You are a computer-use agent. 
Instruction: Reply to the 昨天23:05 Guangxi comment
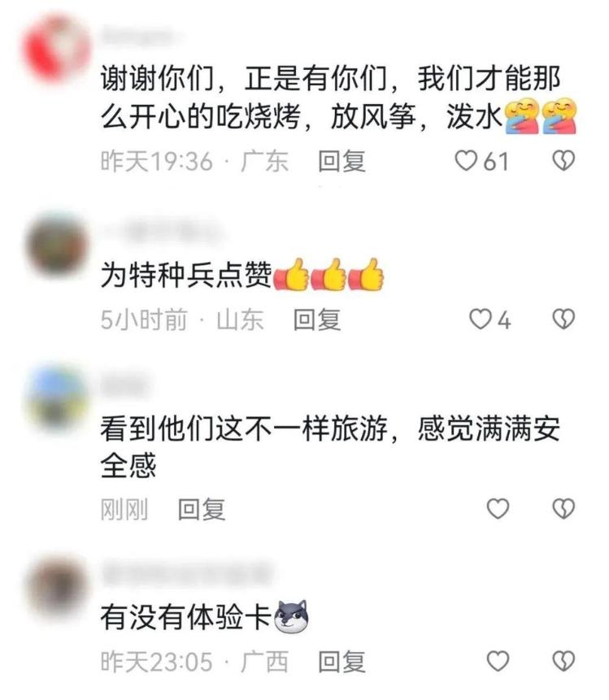(x=341, y=662)
